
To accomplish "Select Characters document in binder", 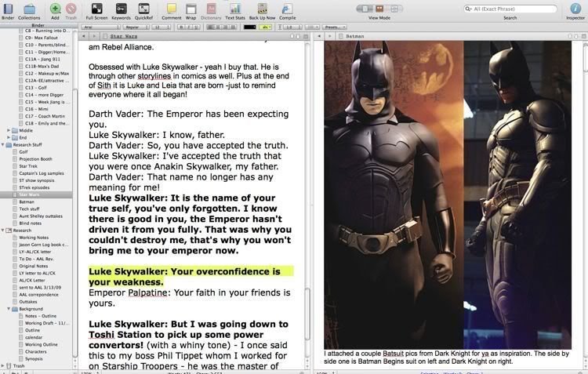I will (x=36, y=351).
